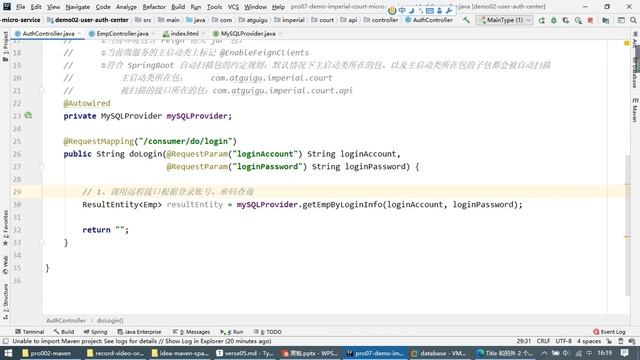Viewport: 640px width, 360px height.
Task: Open Windows Start menu
Action: [x=8, y=353]
